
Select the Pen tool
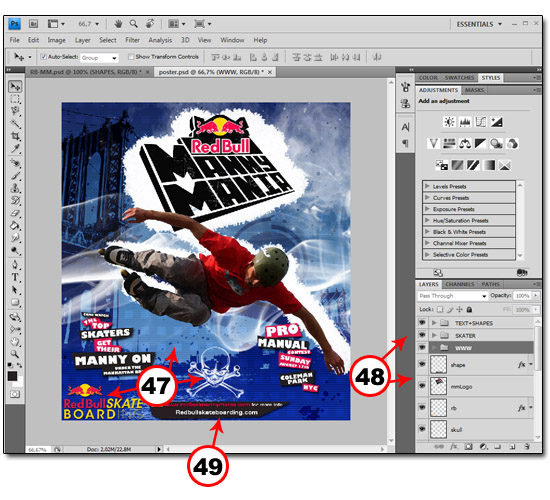coord(15,265)
